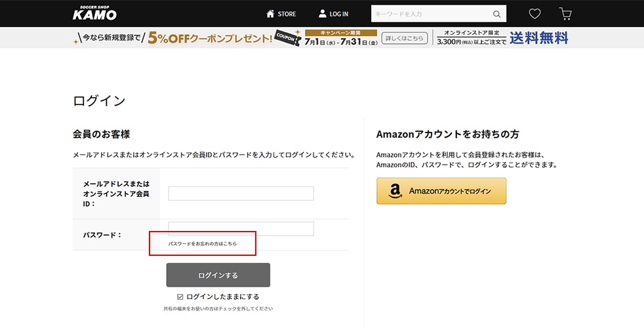
Task: Click the パスワード input field
Action: (241, 228)
